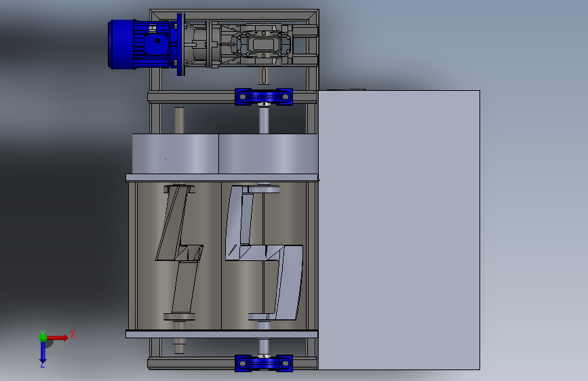Select the right cylindrical drum cover
Viewport: 588px width, 381px height.
[268, 154]
